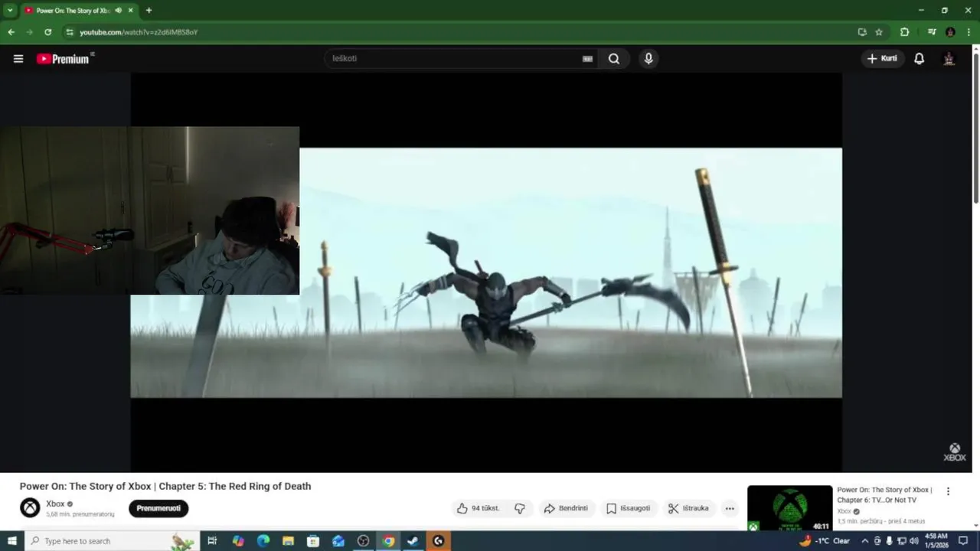Open the Kurti create menu
This screenshot has height=551, width=980.
883,59
